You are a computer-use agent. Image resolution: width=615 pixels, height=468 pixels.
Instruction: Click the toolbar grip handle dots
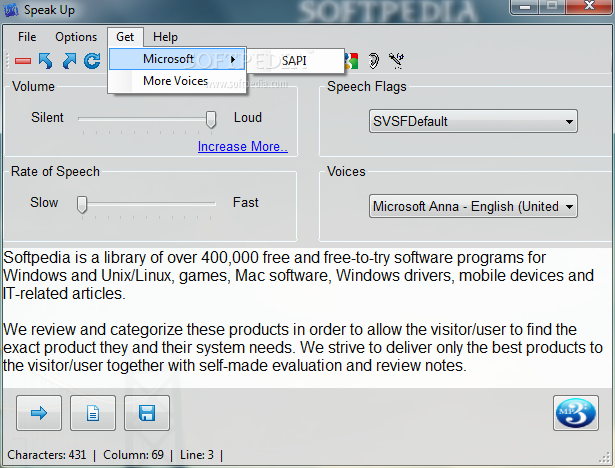coord(7,61)
